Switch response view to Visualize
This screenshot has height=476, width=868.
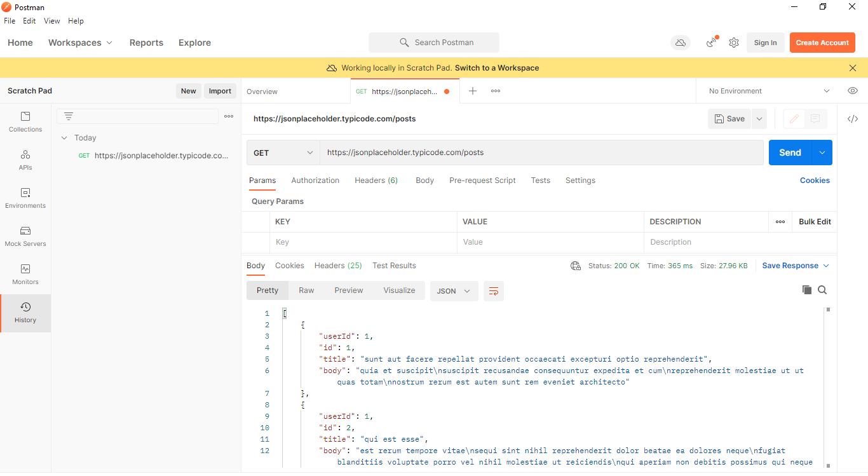tap(399, 290)
